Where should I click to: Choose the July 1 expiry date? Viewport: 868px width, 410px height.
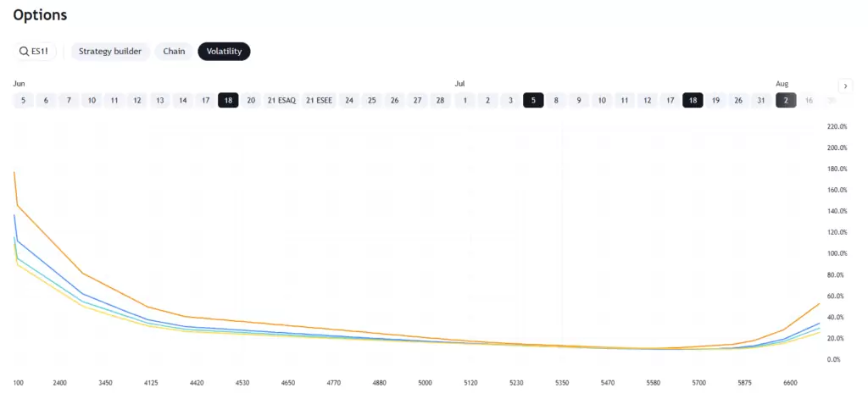465,100
